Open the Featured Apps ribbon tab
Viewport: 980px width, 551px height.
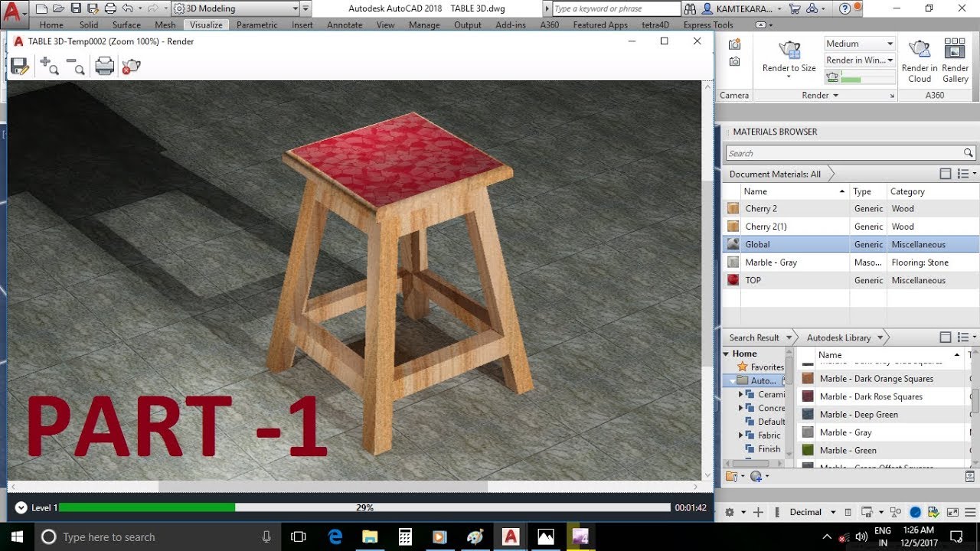pos(600,24)
